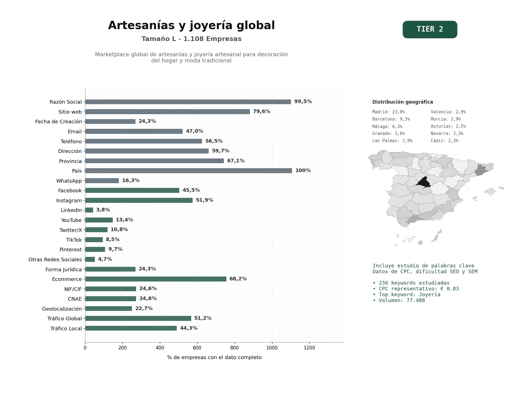This screenshot has height=399, width=532.
Task: Select the Facebook row label
Action: [70, 191]
